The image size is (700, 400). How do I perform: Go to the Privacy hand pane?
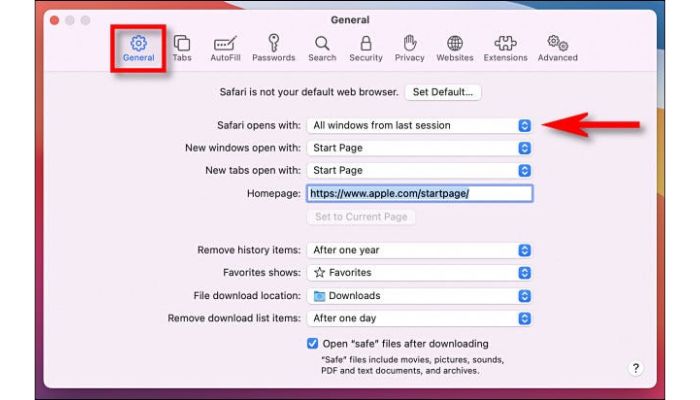409,49
